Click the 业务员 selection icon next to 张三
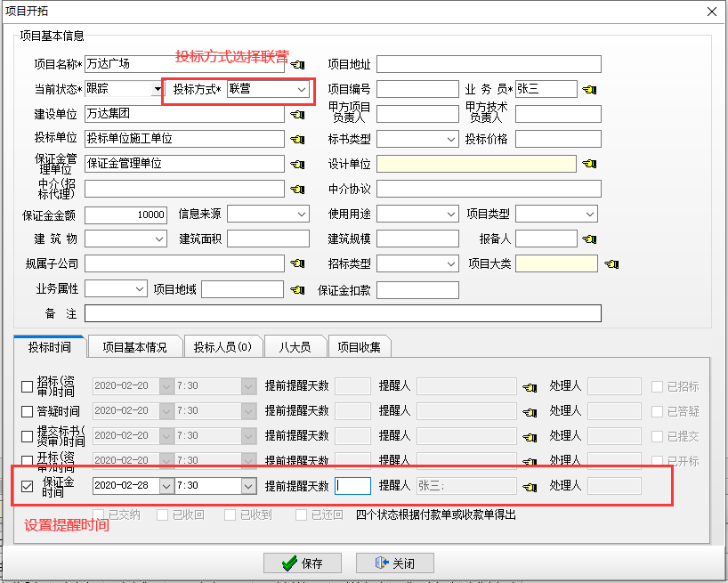The image size is (728, 583). [589, 89]
